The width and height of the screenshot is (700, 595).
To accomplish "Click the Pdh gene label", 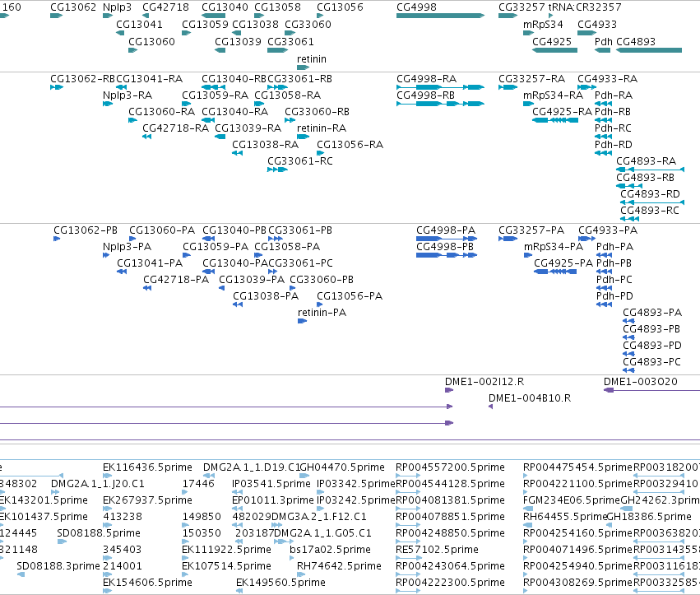I will tap(604, 41).
